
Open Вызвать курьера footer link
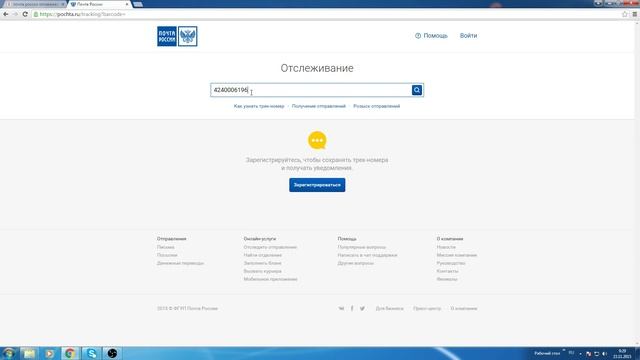pyautogui.click(x=262, y=271)
